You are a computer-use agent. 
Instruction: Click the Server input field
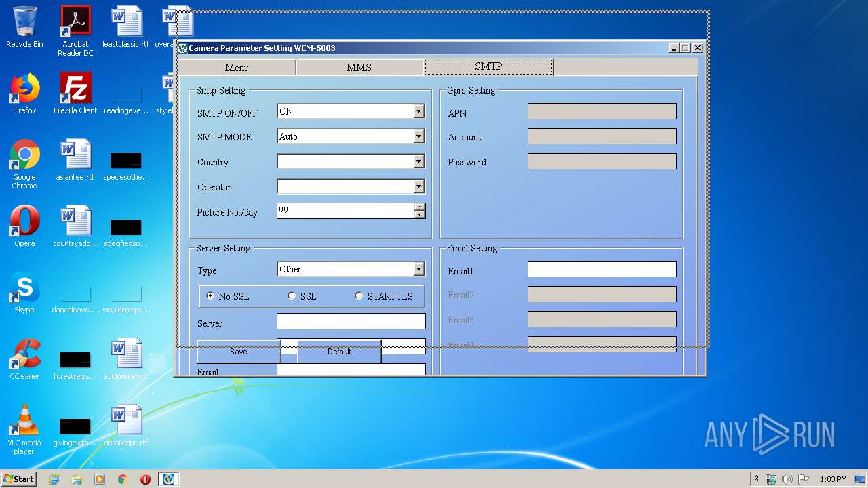pos(351,321)
